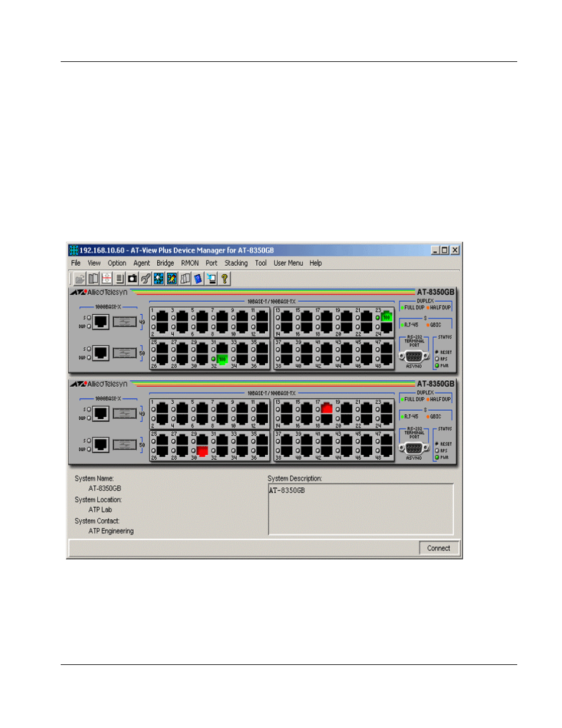Click the folded map pages toolbar icon
This screenshot has width=562, height=728.
click(x=185, y=279)
